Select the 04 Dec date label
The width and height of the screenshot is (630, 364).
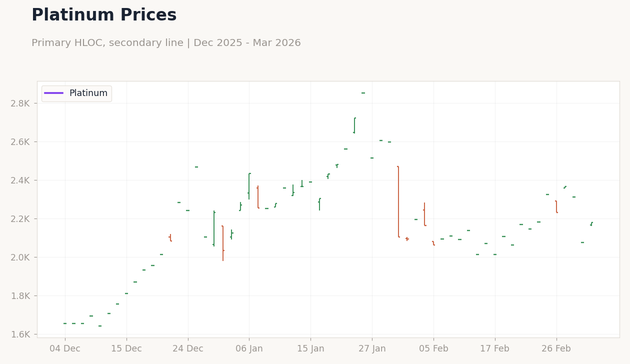coord(65,349)
